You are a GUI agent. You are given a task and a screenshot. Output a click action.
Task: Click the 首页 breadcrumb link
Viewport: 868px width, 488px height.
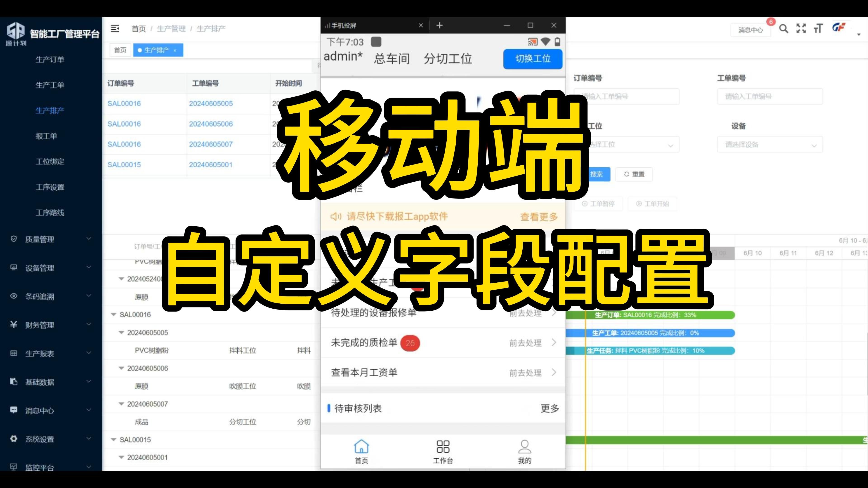[139, 29]
